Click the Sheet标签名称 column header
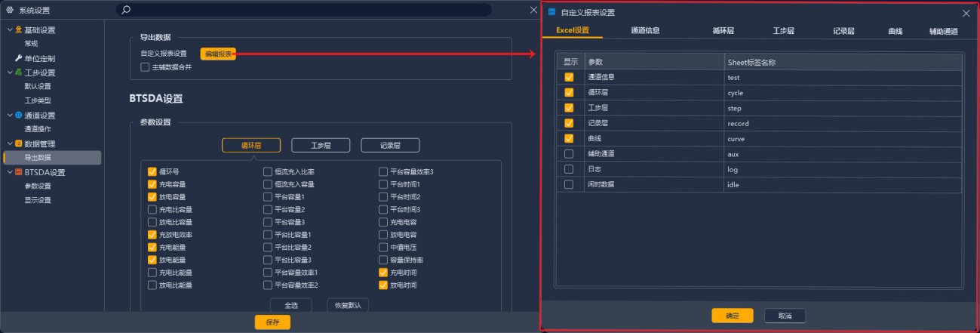Viewport: 980px width, 333px height. [843, 61]
